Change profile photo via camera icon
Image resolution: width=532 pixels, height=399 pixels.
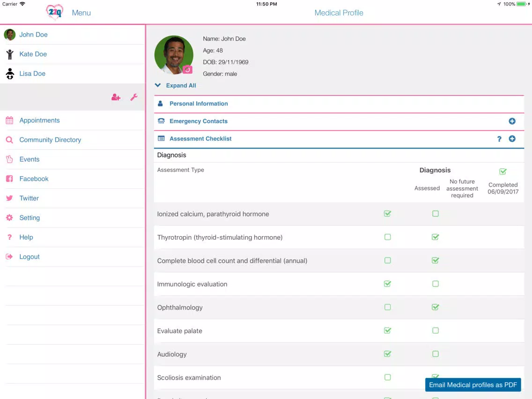click(x=187, y=70)
